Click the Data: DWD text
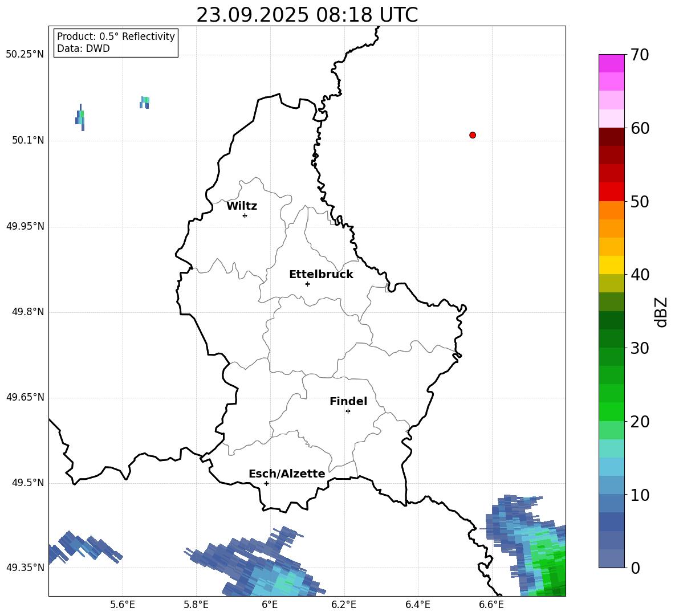 tap(83, 48)
